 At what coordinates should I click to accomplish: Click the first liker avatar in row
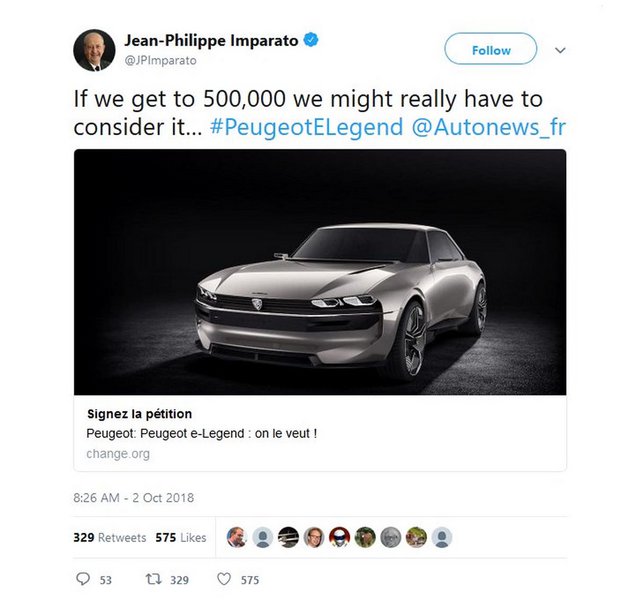[237, 537]
